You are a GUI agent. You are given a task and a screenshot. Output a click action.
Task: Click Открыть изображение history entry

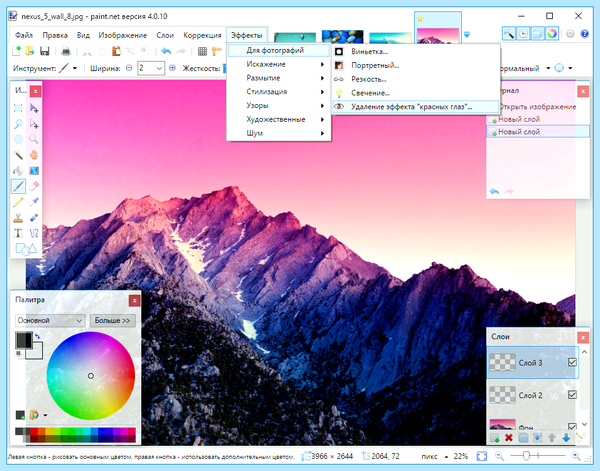[538, 107]
